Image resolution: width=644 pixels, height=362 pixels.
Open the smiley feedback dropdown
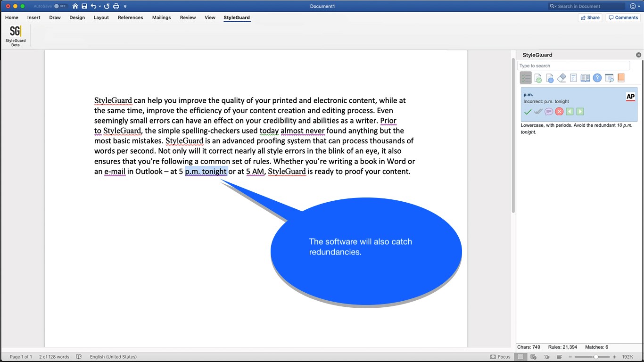coord(635,6)
